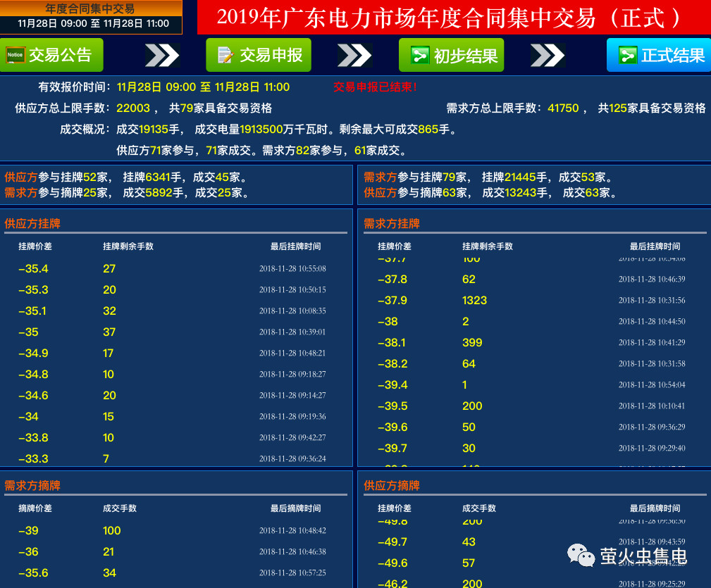Open the 年度合同集中交易 badge at top left

(x=92, y=17)
